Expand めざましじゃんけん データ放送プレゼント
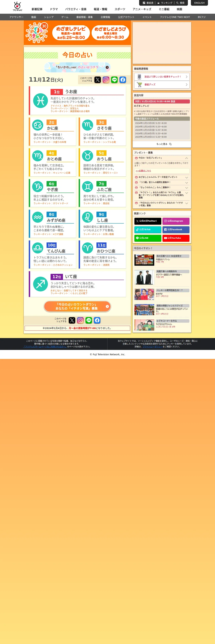This screenshot has height=644, width=215. tap(187, 178)
